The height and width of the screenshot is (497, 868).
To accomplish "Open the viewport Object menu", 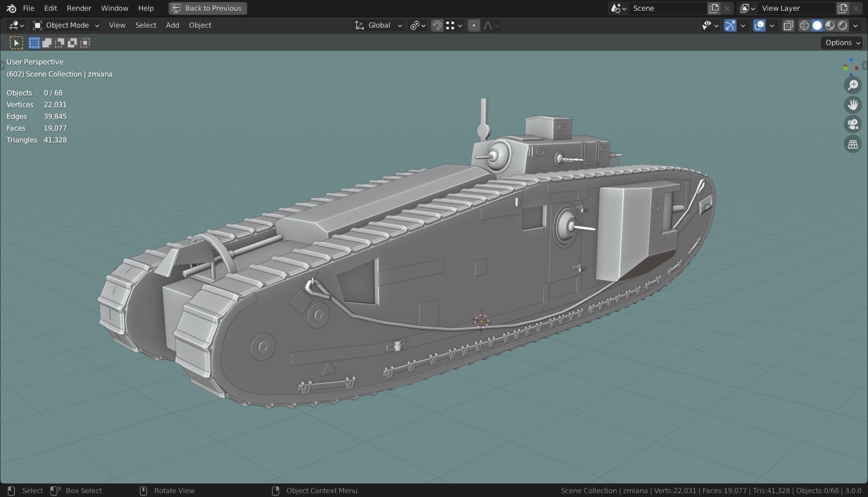I will click(x=200, y=25).
